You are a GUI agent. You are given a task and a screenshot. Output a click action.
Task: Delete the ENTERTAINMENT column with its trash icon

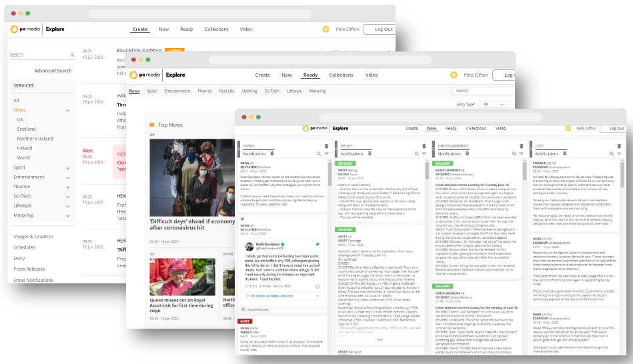pyautogui.click(x=521, y=146)
